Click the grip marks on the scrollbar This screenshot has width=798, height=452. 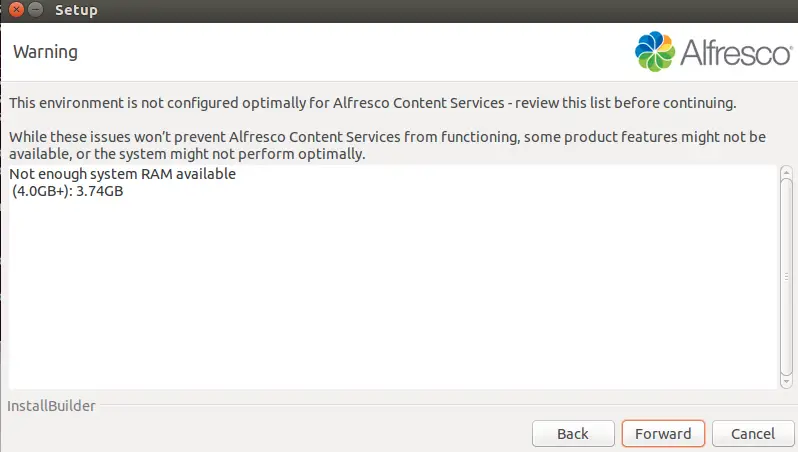click(786, 277)
